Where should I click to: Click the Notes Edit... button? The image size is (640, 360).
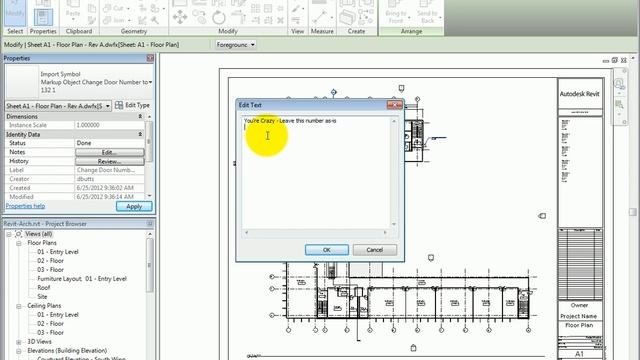[109, 152]
